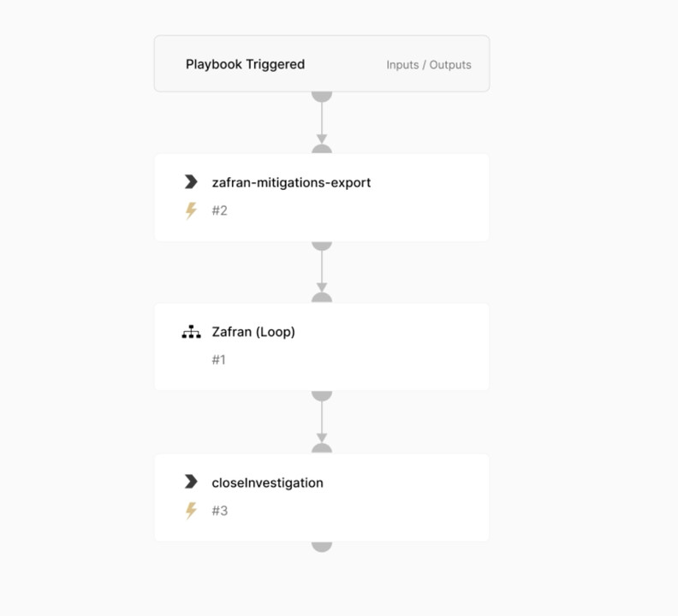Select the zafran-mitigations-export task name
The height and width of the screenshot is (616, 678).
pos(291,182)
